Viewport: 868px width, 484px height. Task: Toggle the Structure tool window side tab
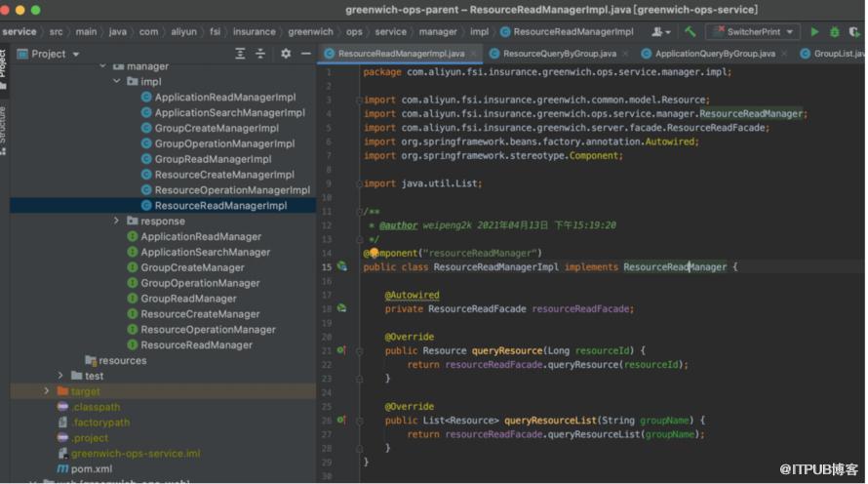coord(3,131)
